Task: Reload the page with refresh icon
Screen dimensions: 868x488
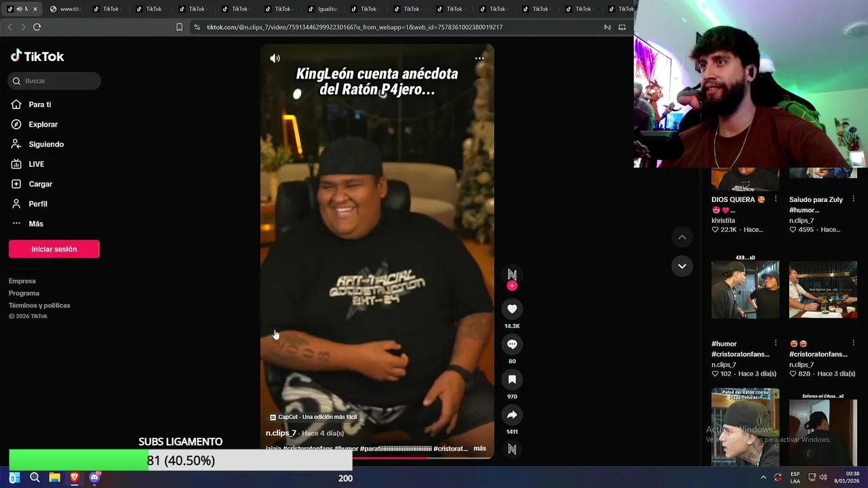Action: point(37,27)
